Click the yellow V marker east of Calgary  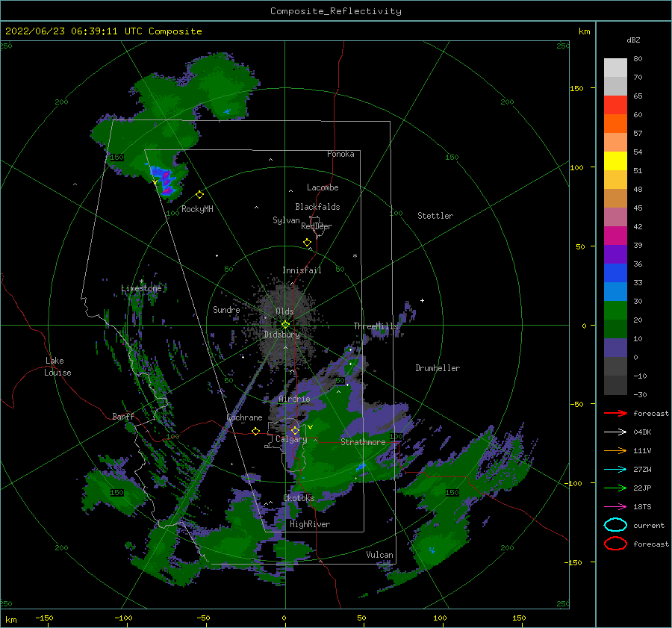point(310,427)
